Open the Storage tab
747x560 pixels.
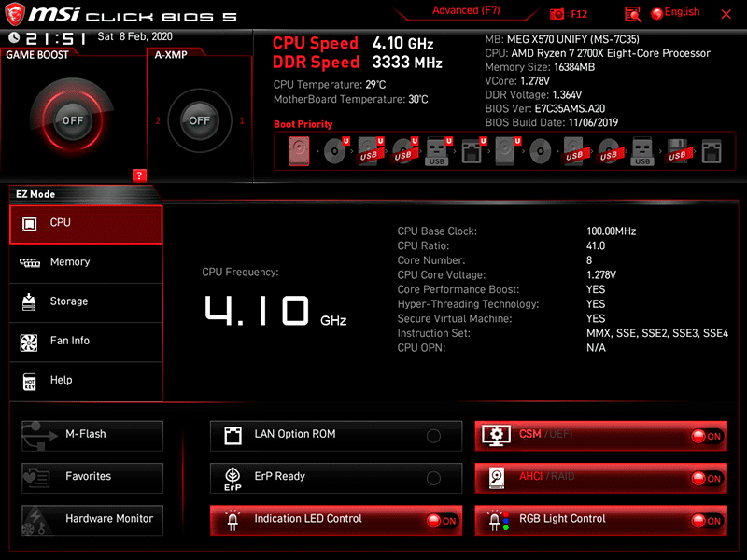pos(86,302)
